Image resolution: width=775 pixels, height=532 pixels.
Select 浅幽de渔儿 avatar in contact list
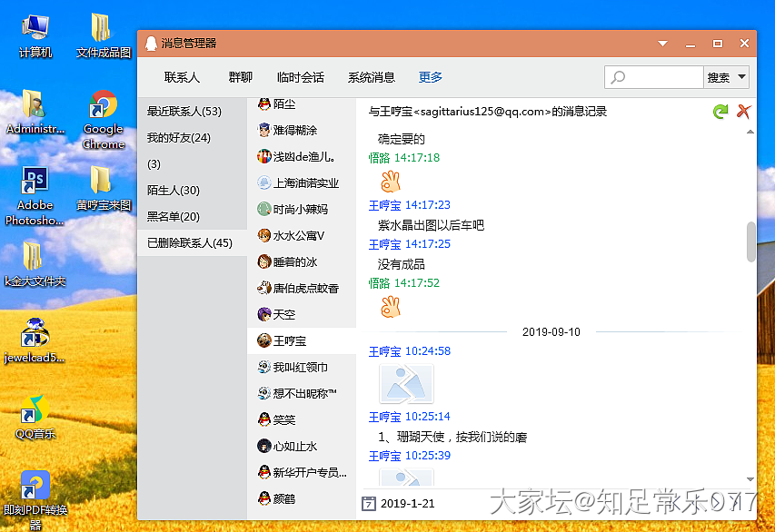(263, 156)
